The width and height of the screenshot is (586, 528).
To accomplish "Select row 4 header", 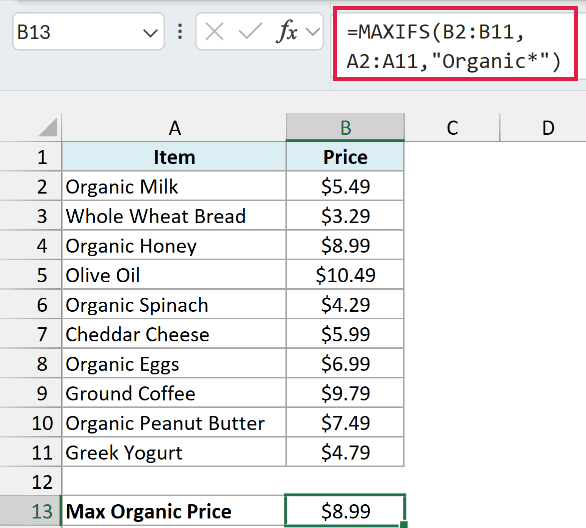I will click(x=31, y=245).
